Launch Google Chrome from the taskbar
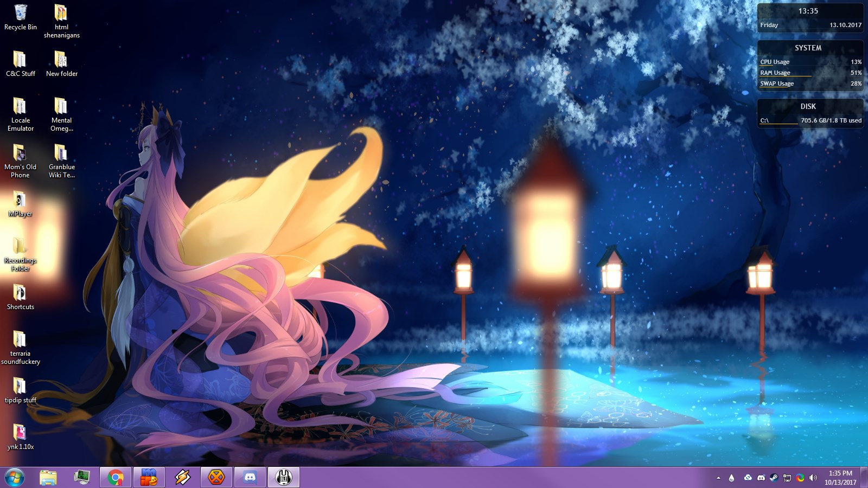The height and width of the screenshot is (488, 868). point(116,477)
